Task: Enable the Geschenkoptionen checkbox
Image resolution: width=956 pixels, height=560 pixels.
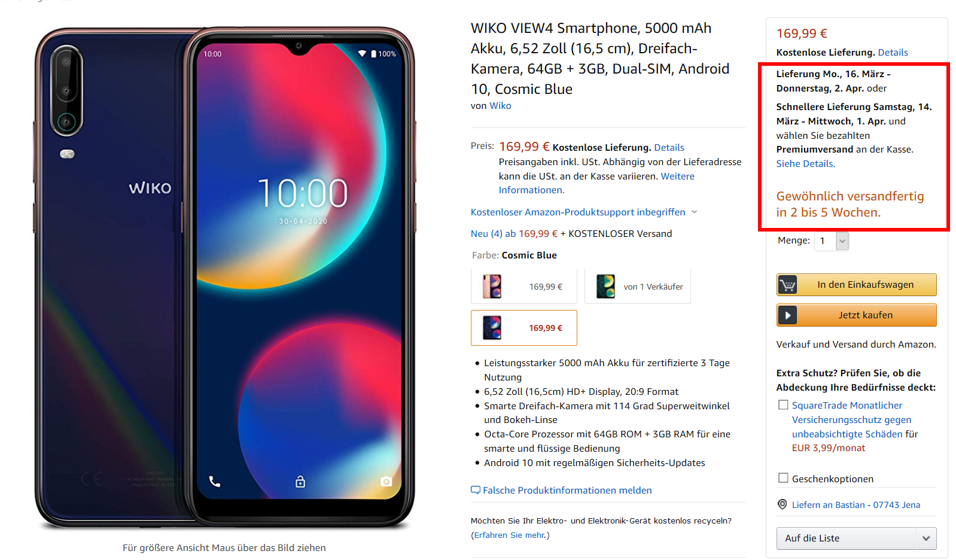Action: coord(783,478)
